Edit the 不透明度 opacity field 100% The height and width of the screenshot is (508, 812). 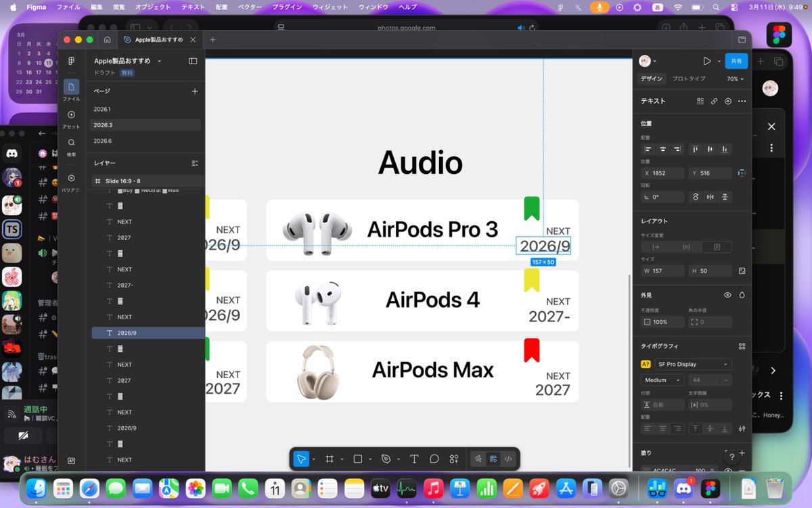[x=662, y=322]
